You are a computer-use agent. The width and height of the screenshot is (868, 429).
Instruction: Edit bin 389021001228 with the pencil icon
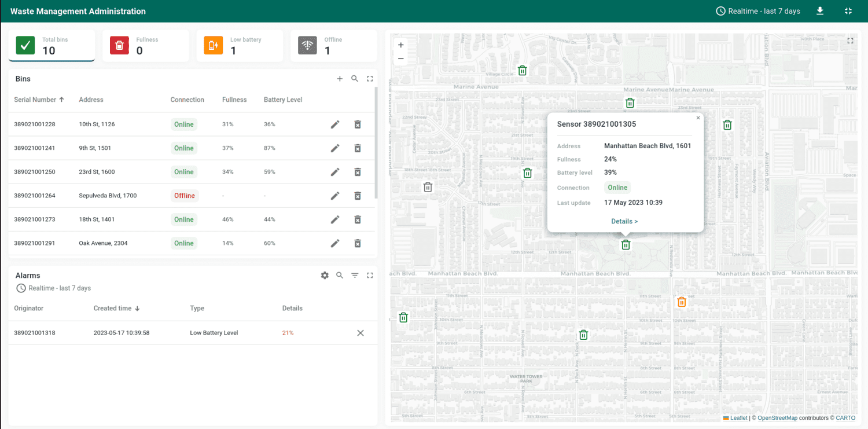tap(335, 124)
